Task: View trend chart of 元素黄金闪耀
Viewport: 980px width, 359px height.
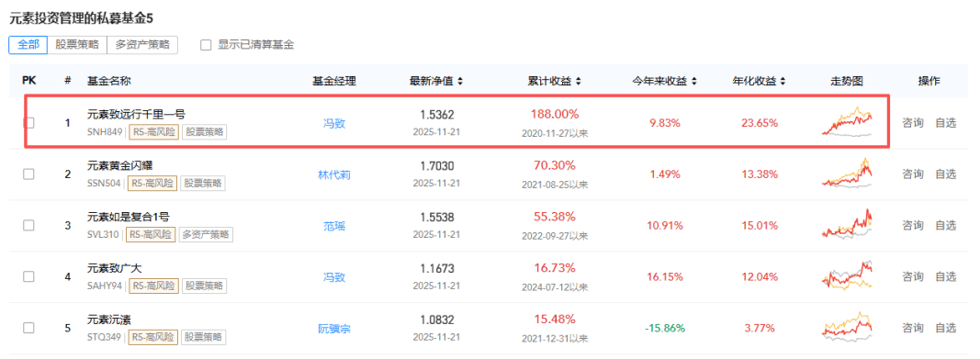Action: [847, 173]
